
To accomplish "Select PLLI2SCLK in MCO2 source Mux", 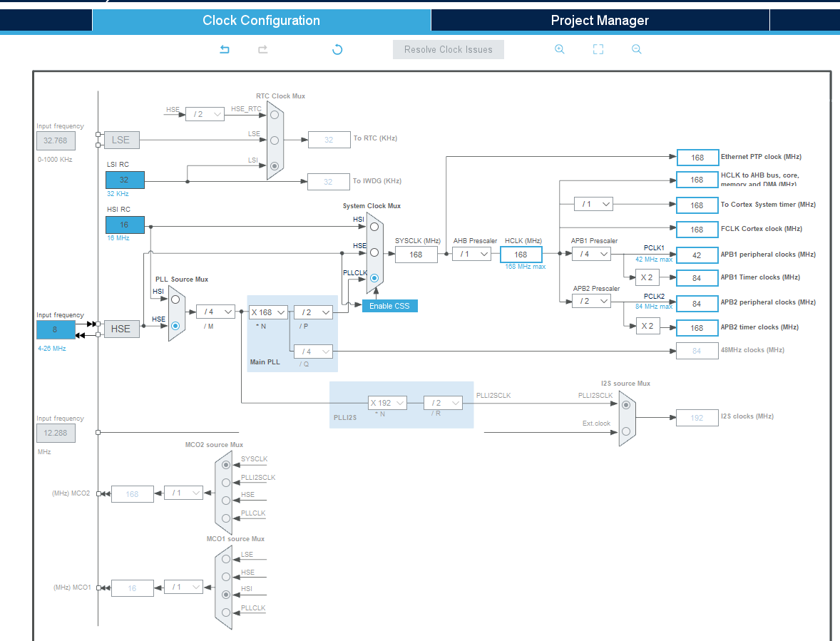I will pos(226,483).
